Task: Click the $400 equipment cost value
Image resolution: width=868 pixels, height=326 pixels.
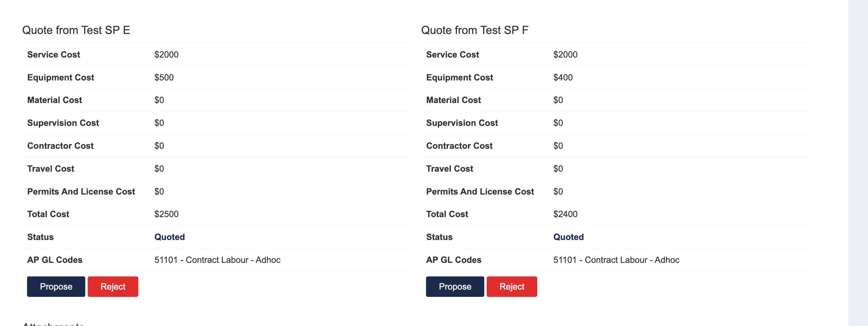Action: (x=563, y=77)
